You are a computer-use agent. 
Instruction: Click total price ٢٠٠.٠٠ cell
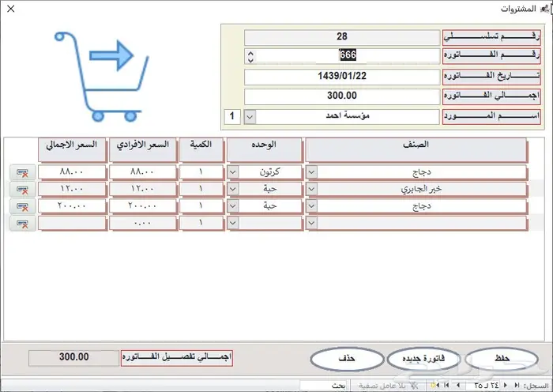tap(72, 206)
